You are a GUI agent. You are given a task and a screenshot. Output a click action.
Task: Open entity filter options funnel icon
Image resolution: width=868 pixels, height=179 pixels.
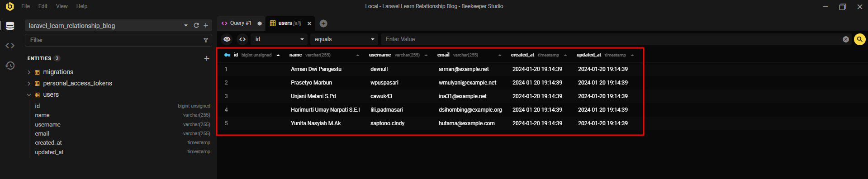[x=206, y=40]
